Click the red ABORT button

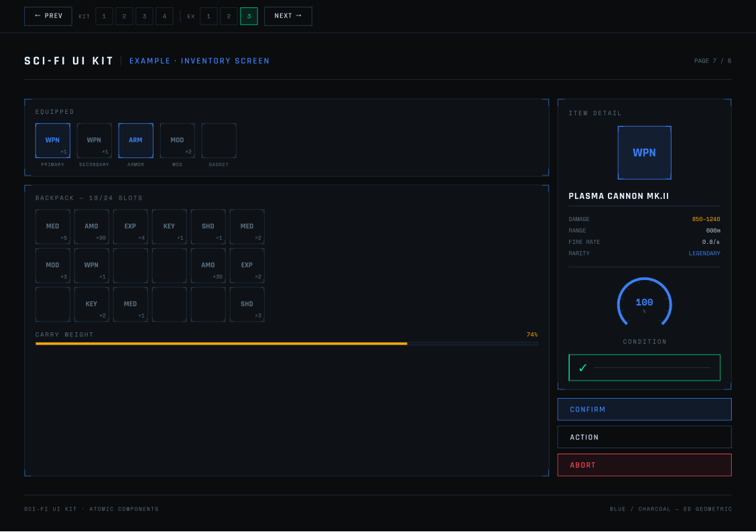pos(644,465)
